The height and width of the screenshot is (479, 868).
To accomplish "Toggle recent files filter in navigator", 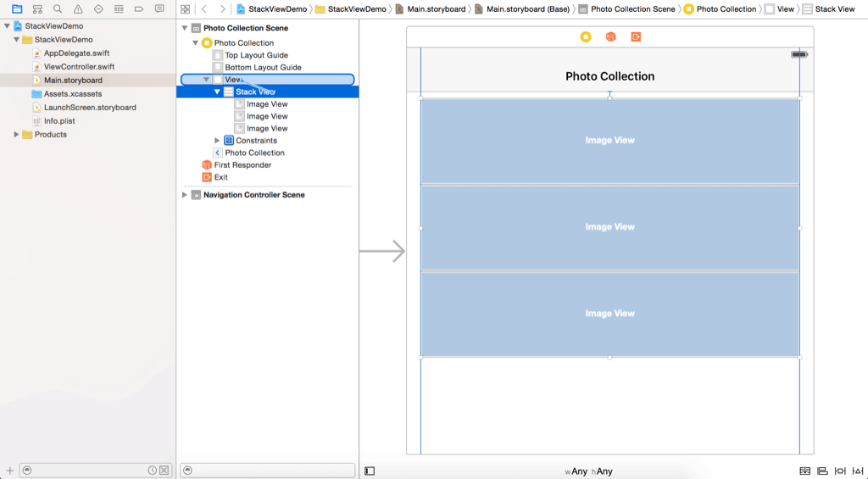I will [153, 470].
